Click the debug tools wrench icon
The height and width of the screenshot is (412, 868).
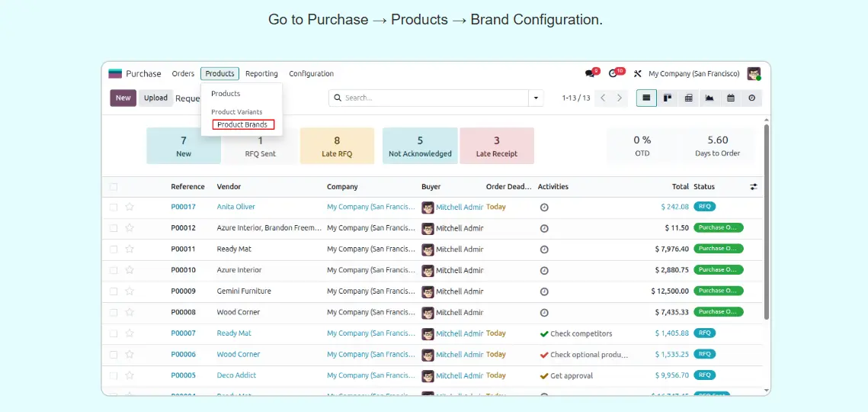tap(638, 74)
